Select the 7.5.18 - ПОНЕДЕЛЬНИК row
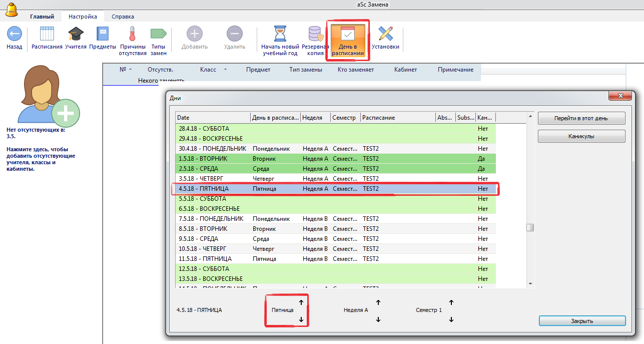 click(211, 219)
